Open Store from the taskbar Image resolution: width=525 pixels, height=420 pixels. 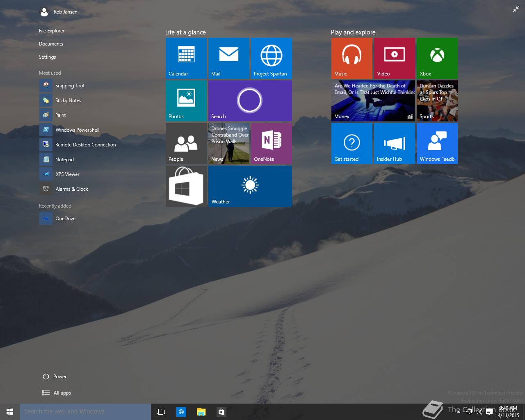tap(221, 412)
